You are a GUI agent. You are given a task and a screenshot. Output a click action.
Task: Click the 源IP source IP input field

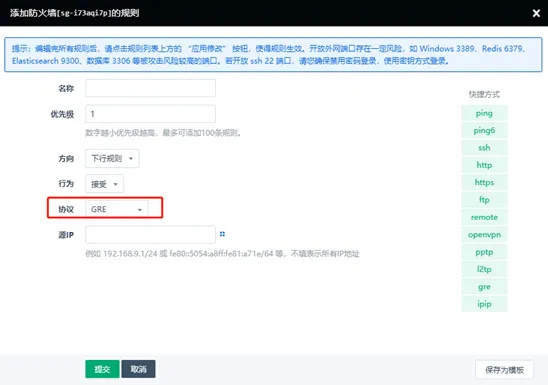[x=150, y=234]
